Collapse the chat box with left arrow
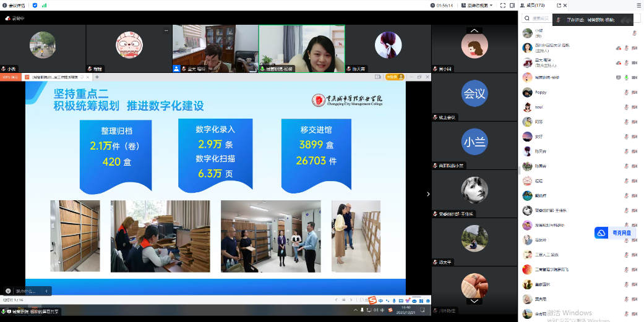 point(46,291)
